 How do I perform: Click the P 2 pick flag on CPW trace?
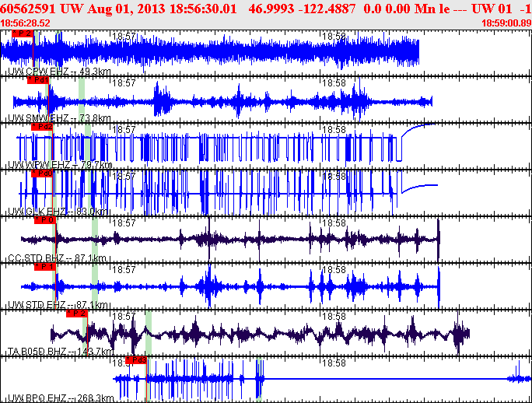(x=23, y=34)
